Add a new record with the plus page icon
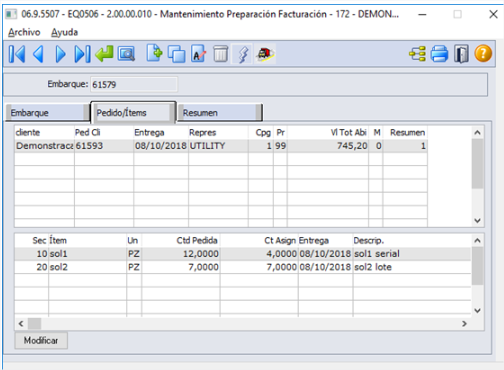 (x=154, y=53)
